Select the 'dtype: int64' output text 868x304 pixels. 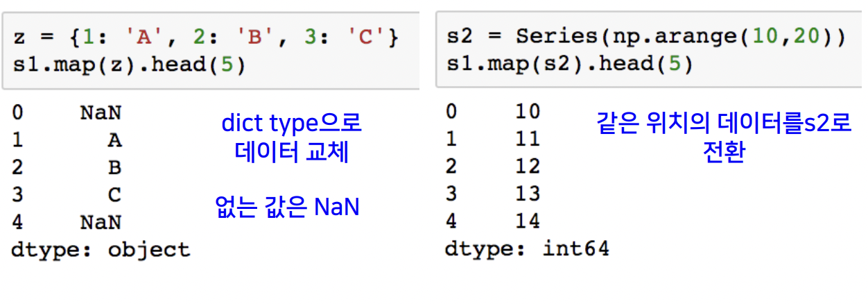click(527, 249)
